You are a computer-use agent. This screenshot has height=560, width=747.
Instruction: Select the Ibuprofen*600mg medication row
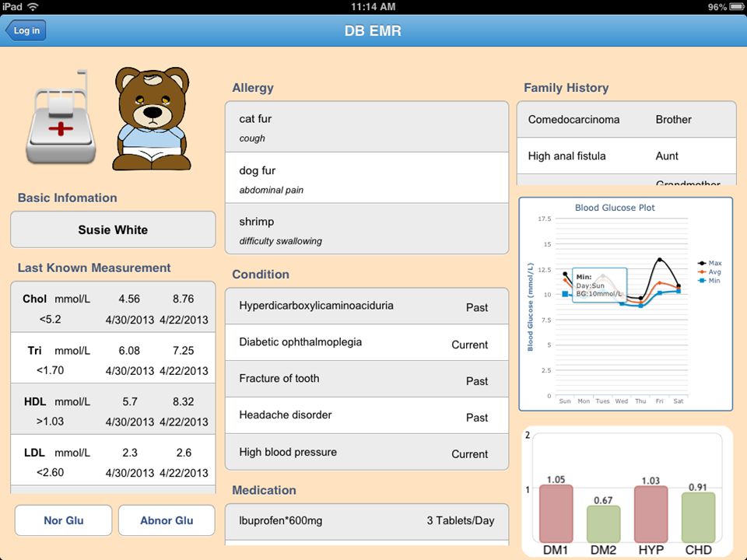(x=366, y=521)
